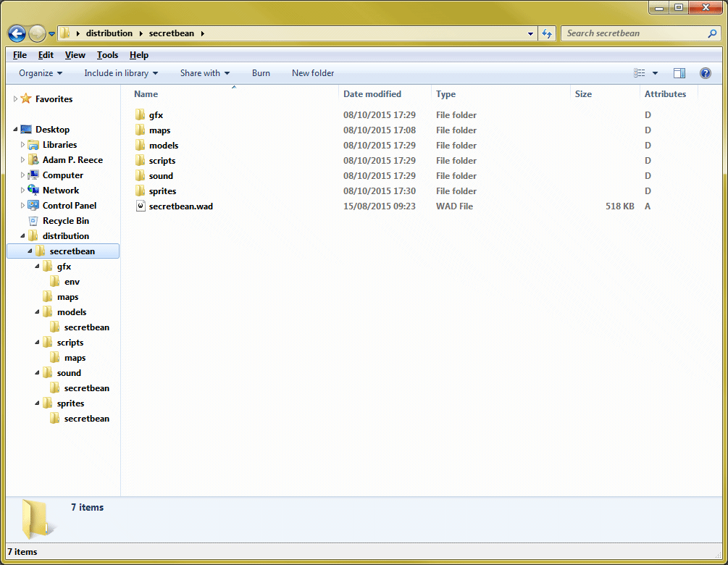Screen dimensions: 728x565
Task: Open the Organize dropdown
Action: (41, 73)
